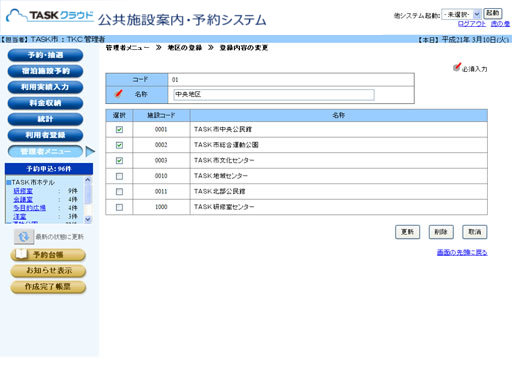
Task: Check facility 1000 TASK研修室センター
Action: [x=119, y=207]
